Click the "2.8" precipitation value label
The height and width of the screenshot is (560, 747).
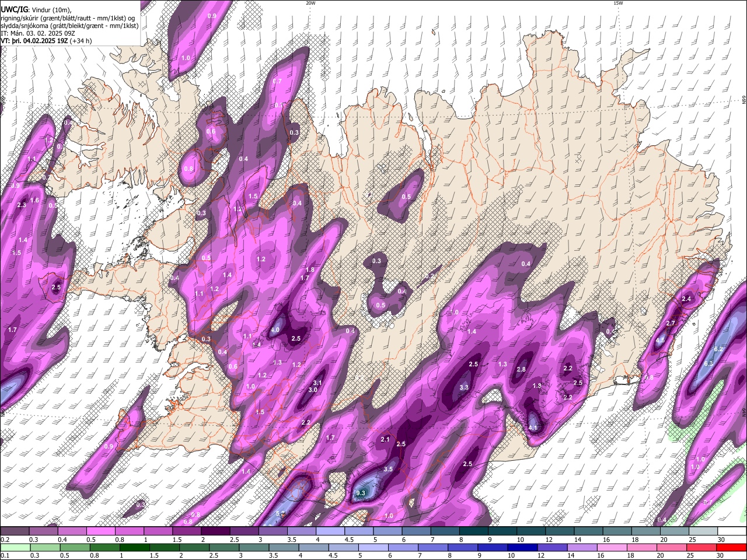pos(521,370)
